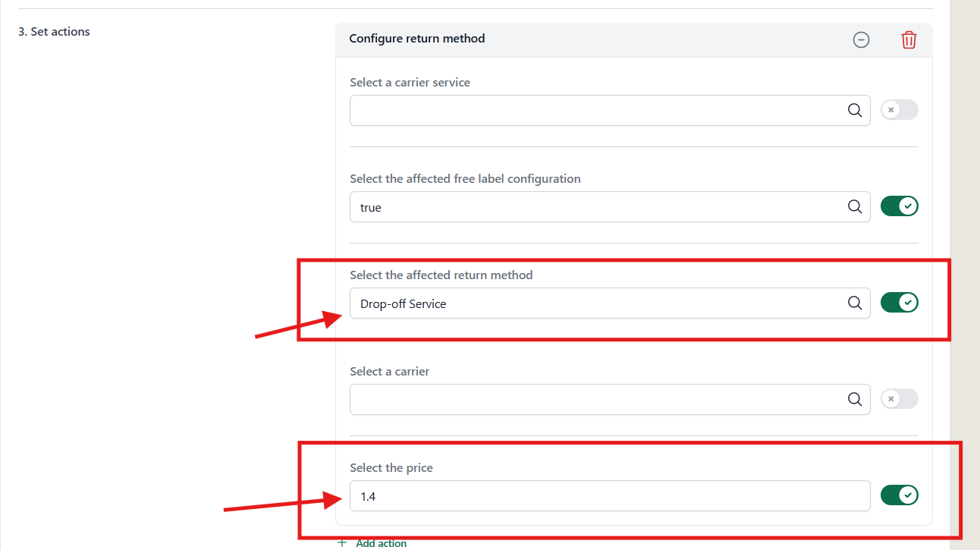The width and height of the screenshot is (980, 550).
Task: Click search icon in return method field
Action: click(x=855, y=303)
